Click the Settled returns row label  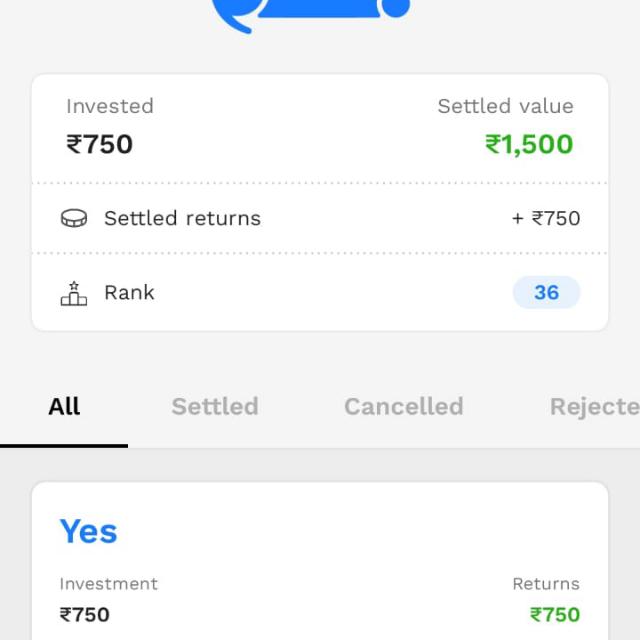[182, 218]
